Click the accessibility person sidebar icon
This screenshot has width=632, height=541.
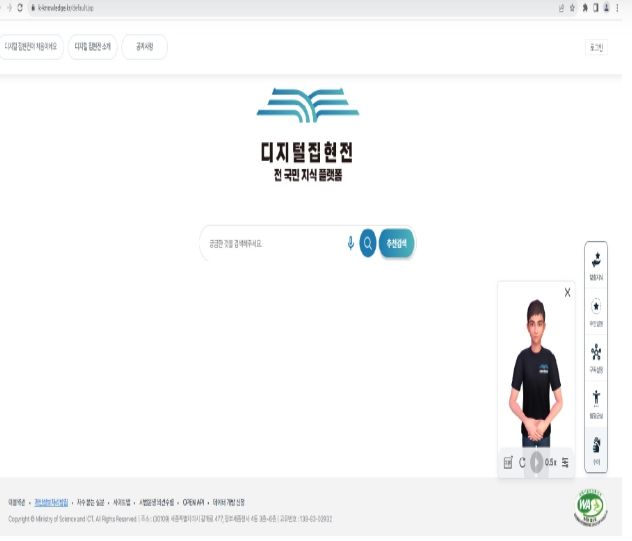[x=596, y=398]
